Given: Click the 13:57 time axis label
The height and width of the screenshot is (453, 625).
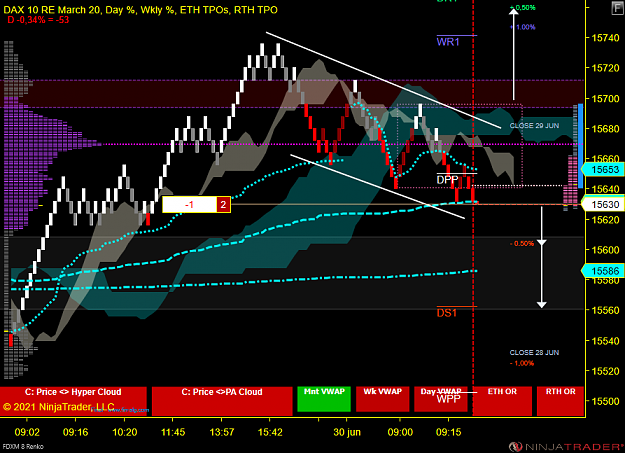Looking at the screenshot, I should (x=222, y=432).
